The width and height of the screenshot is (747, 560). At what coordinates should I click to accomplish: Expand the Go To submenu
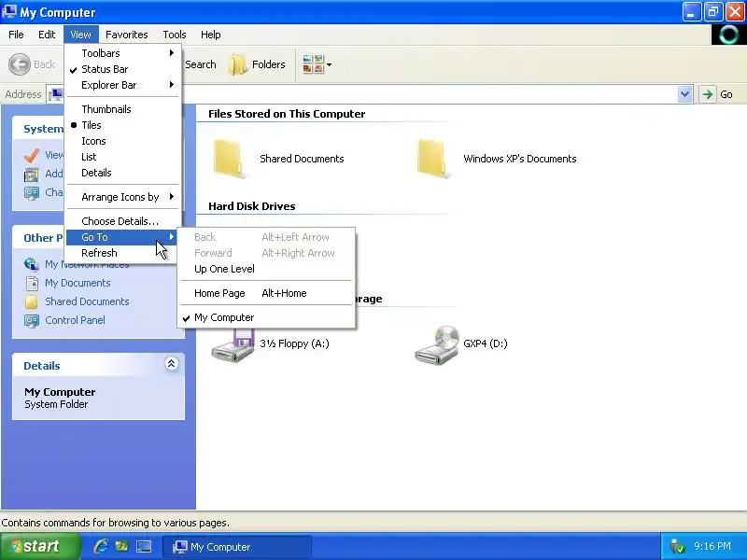pos(122,237)
